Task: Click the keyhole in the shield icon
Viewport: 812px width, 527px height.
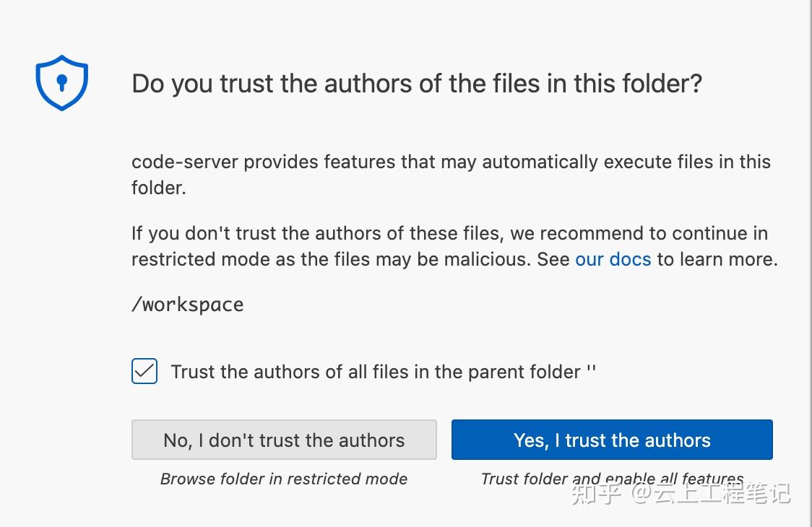Action: (x=62, y=82)
